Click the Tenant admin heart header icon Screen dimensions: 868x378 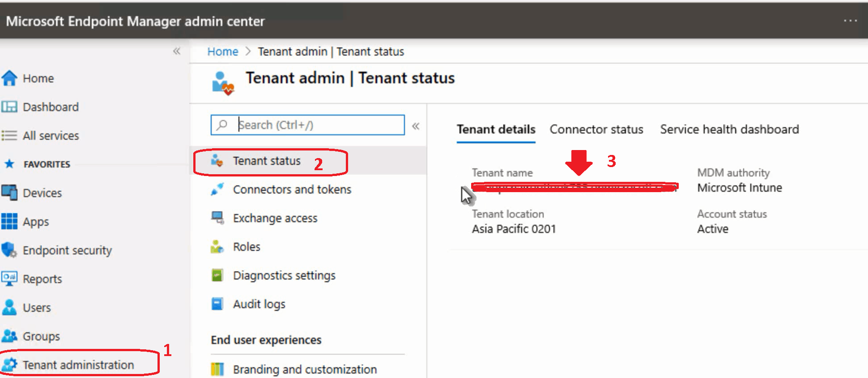(x=223, y=83)
